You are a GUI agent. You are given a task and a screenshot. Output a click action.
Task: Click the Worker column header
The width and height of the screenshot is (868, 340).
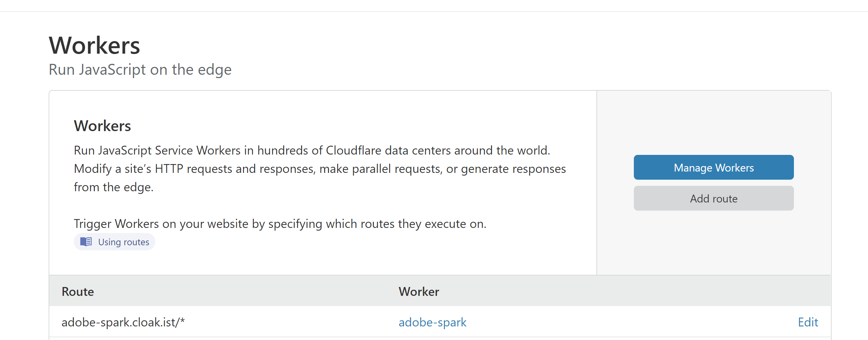(419, 292)
